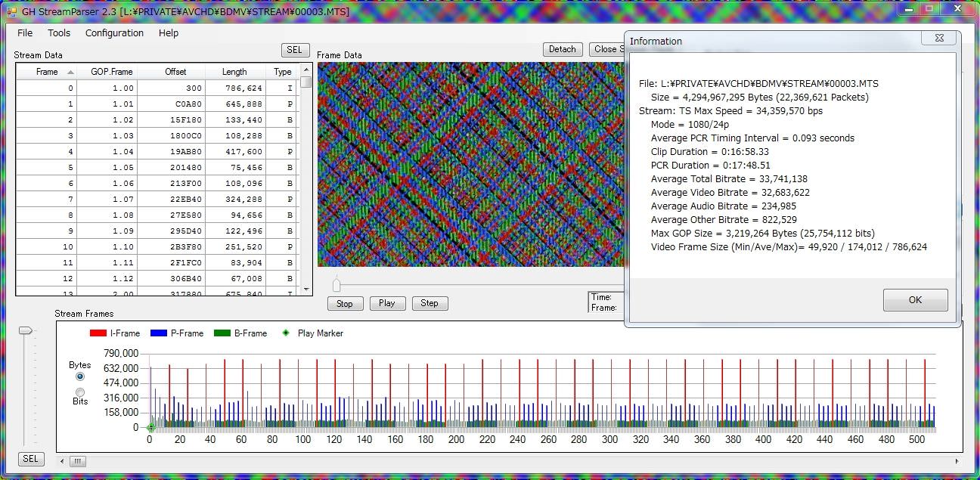Click the vertical zoom slider thumb
This screenshot has height=480, width=980.
(26, 330)
